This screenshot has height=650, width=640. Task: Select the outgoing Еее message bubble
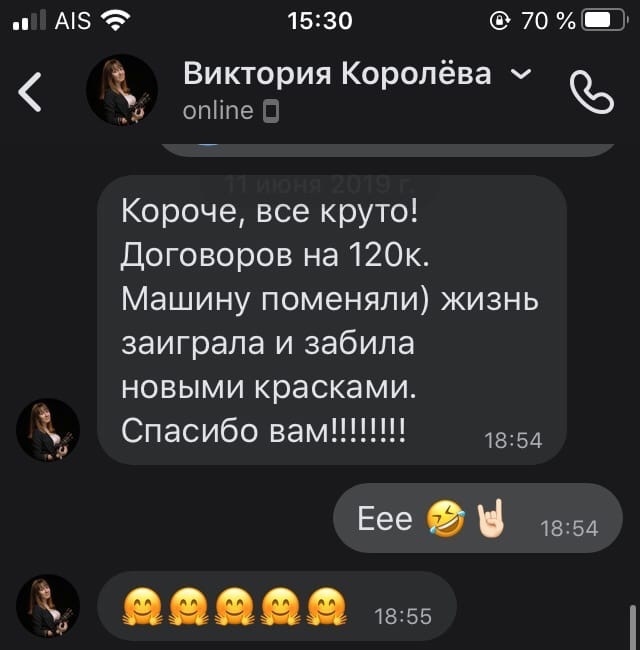pos(478,518)
